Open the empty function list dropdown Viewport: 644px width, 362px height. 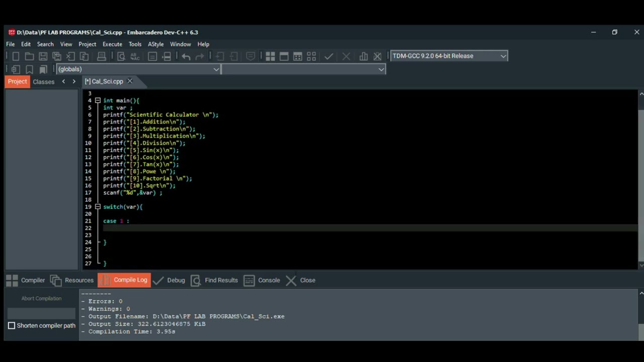303,69
